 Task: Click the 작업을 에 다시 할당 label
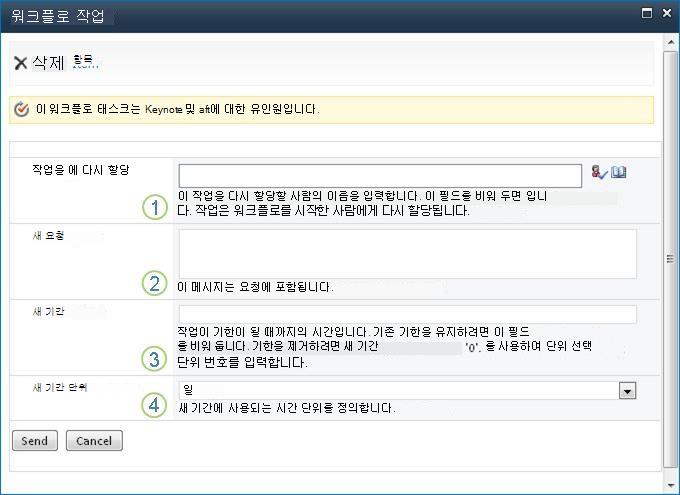[x=81, y=170]
